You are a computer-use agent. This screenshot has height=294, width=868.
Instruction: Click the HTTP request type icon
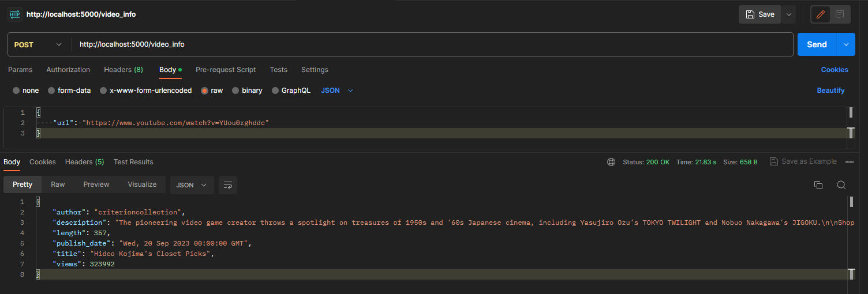point(14,14)
